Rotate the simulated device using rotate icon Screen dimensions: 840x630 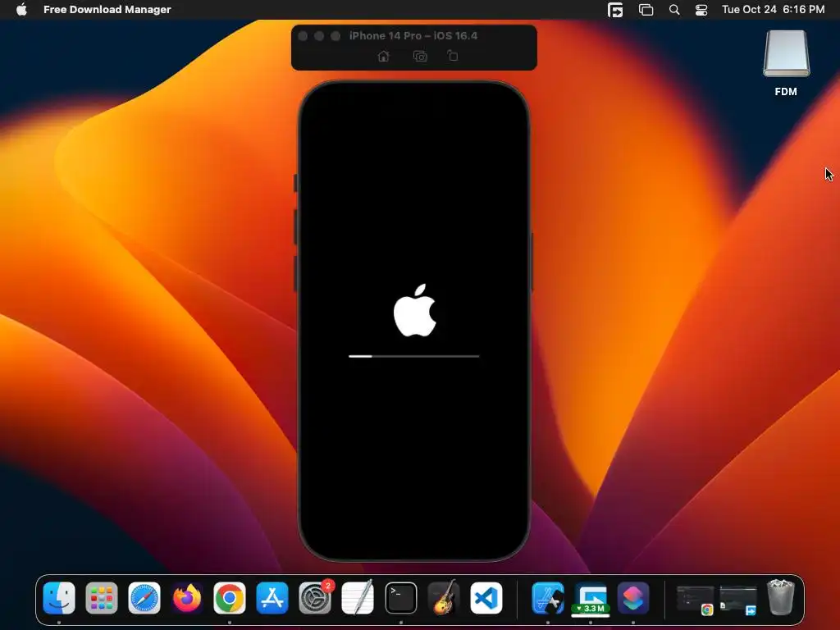click(453, 56)
